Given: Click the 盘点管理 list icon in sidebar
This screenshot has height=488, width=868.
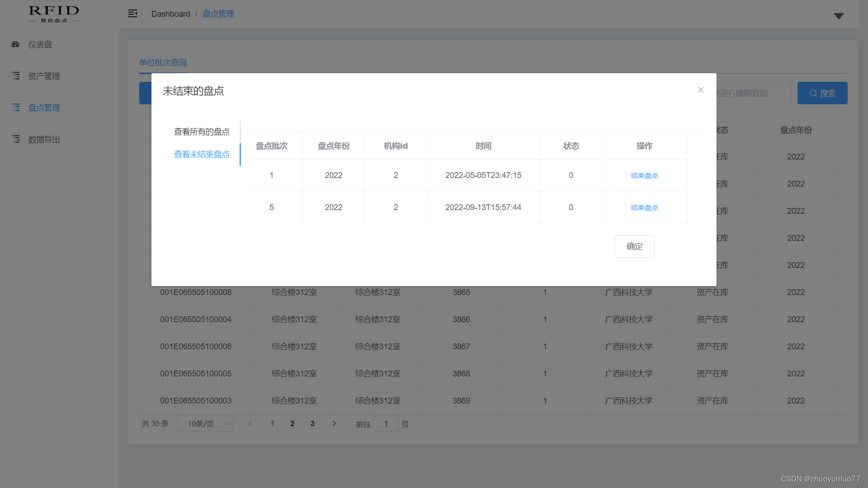Looking at the screenshot, I should 16,108.
